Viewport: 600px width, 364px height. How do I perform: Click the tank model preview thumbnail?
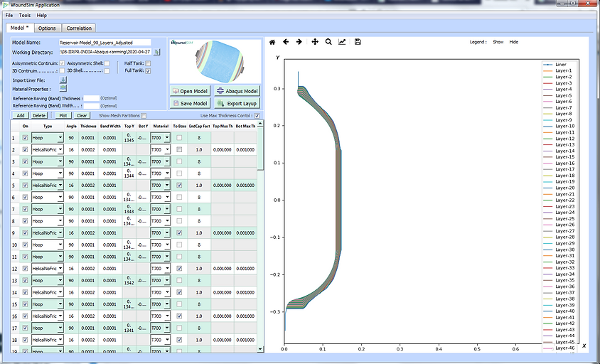pos(216,60)
